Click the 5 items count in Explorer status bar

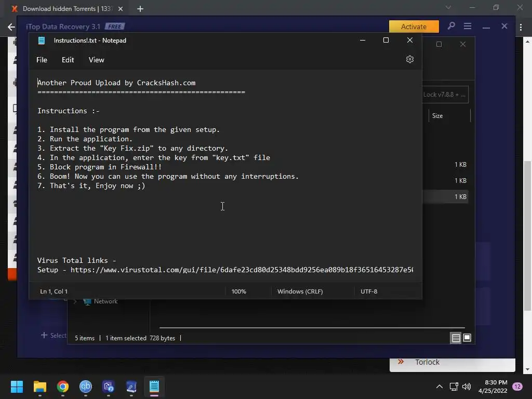[85, 338]
